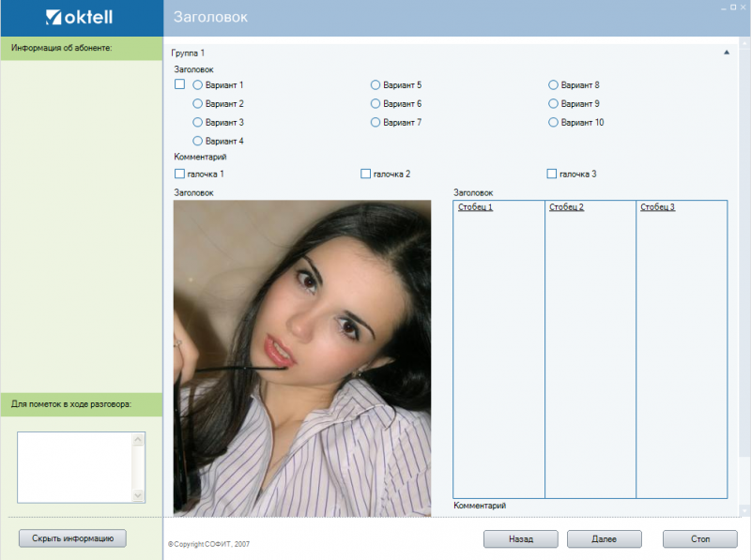Click the Группа 1 group title
Viewport: 751px width, 560px height.
click(x=188, y=53)
